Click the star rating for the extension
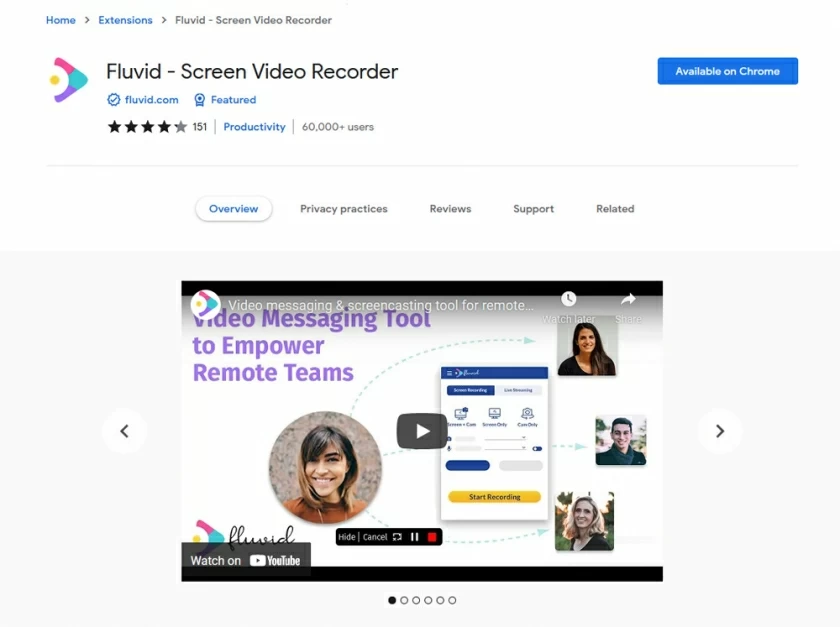The height and width of the screenshot is (627, 840). (x=147, y=127)
